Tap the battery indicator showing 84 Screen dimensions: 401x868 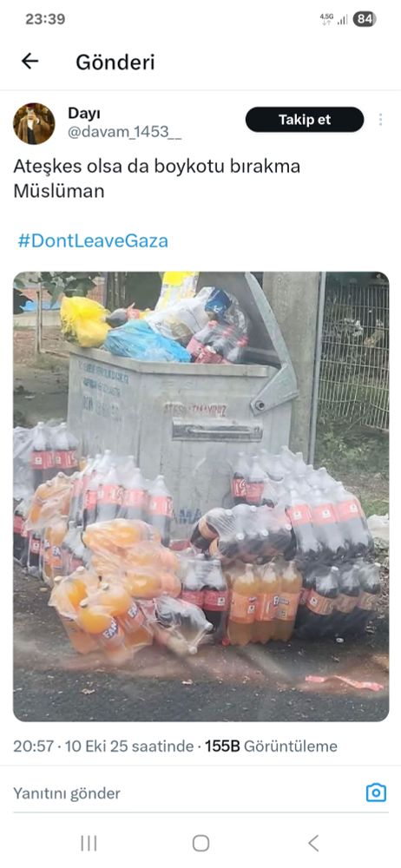365,19
